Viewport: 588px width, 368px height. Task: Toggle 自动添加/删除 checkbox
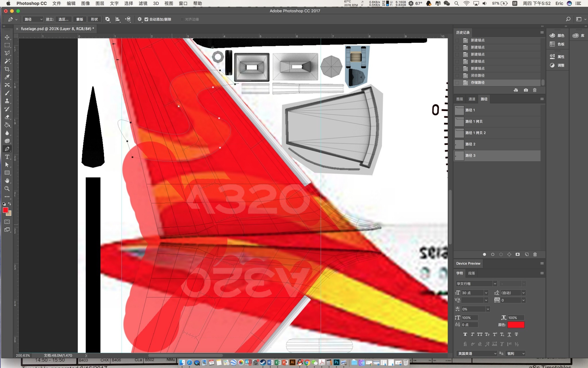pyautogui.click(x=146, y=19)
